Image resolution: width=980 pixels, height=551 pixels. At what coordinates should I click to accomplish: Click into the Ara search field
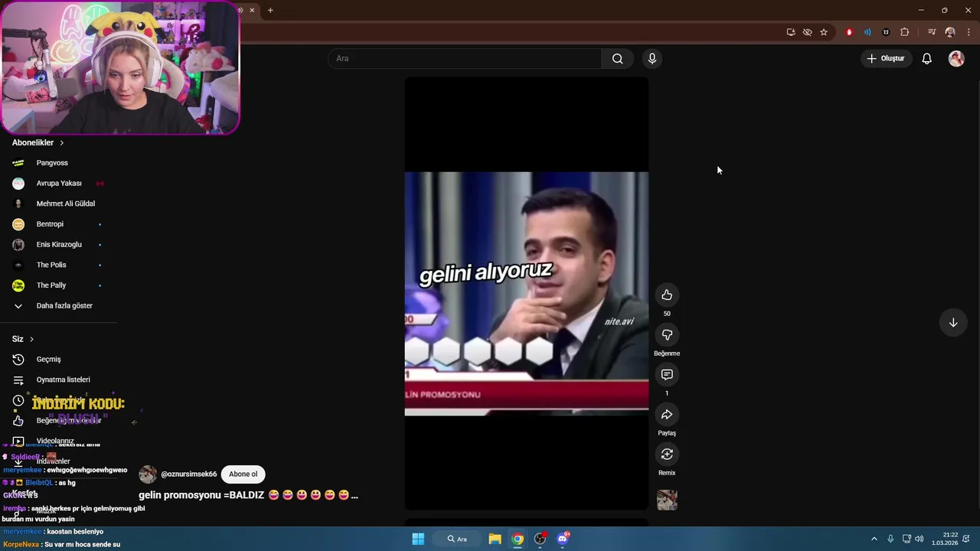[465, 59]
